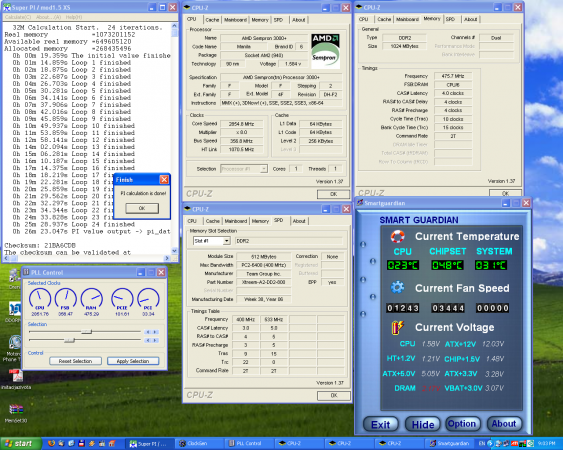The width and height of the screenshot is (563, 450).
Task: Click the Part Number field Xtreem-A2-DDR2-800
Action: pos(264,282)
